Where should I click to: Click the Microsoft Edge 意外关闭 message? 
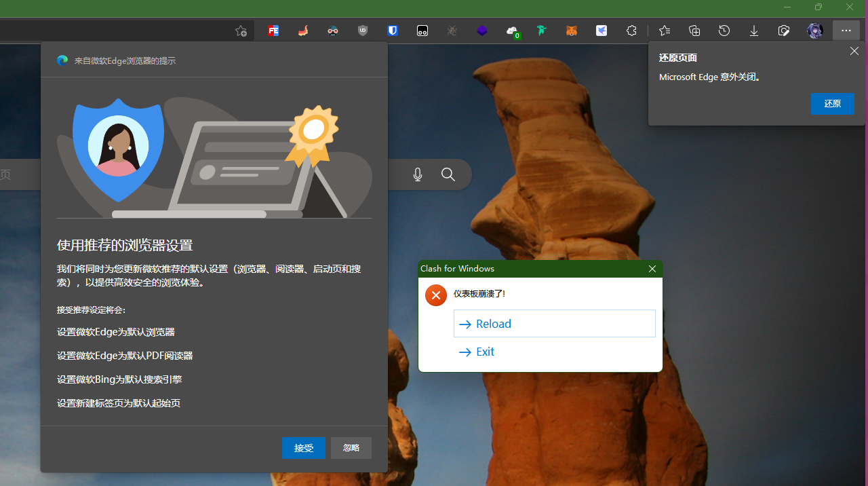click(709, 77)
